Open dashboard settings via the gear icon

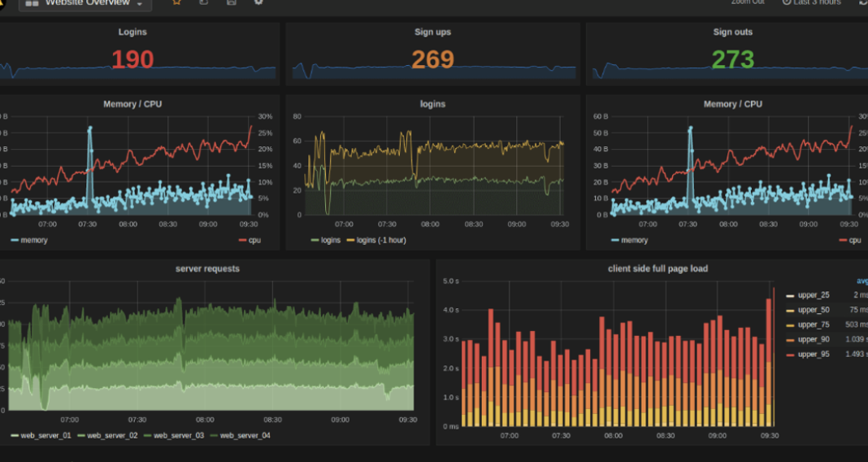point(258,2)
